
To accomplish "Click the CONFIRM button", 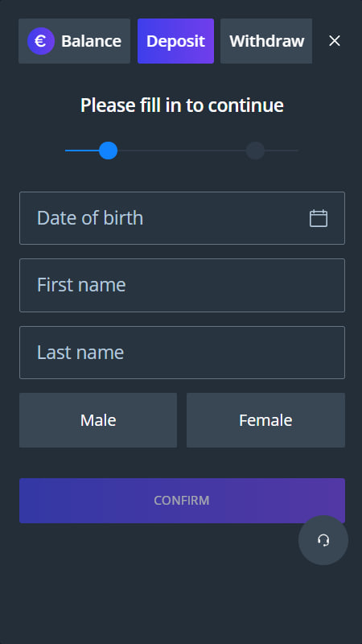I will coord(183,501).
